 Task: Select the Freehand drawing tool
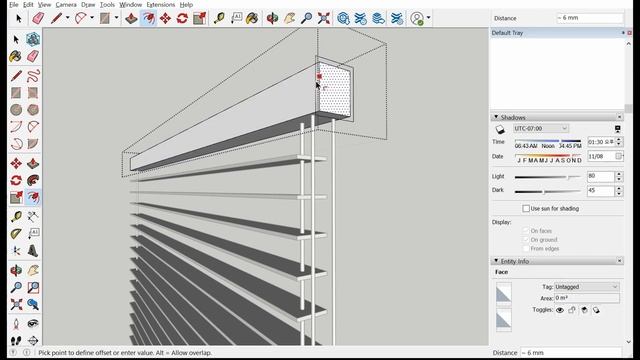pos(33,76)
